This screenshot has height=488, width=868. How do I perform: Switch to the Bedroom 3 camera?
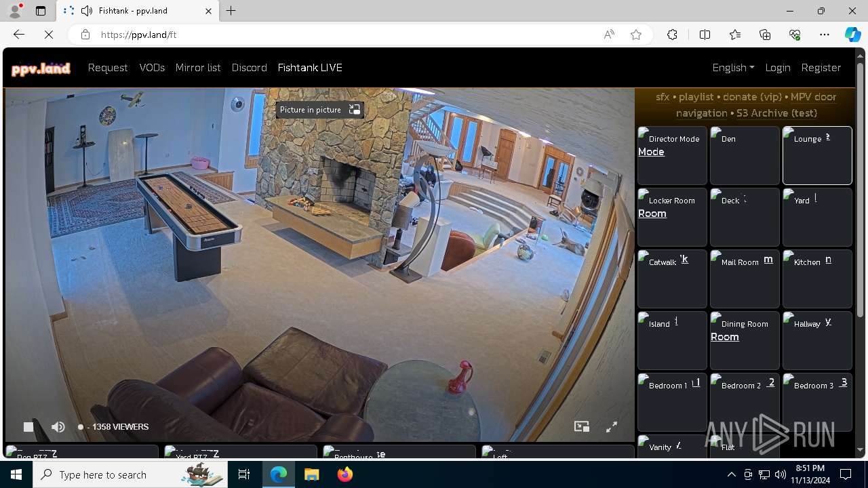(x=817, y=402)
